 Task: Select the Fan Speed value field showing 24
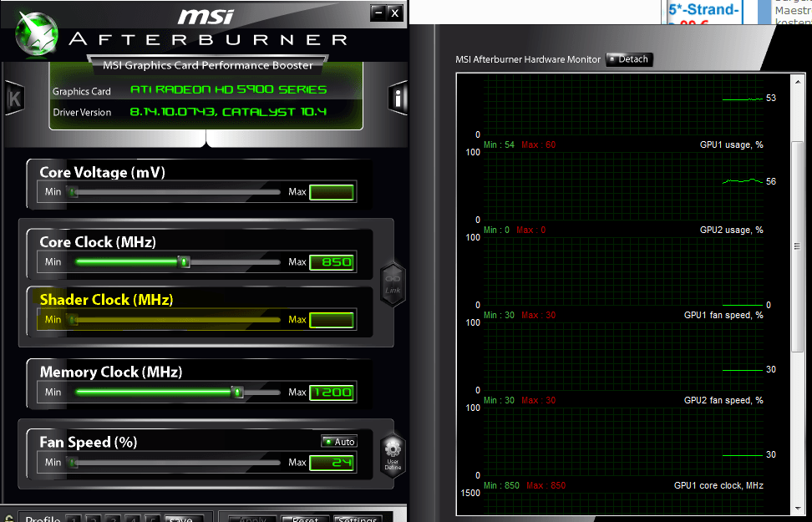332,463
